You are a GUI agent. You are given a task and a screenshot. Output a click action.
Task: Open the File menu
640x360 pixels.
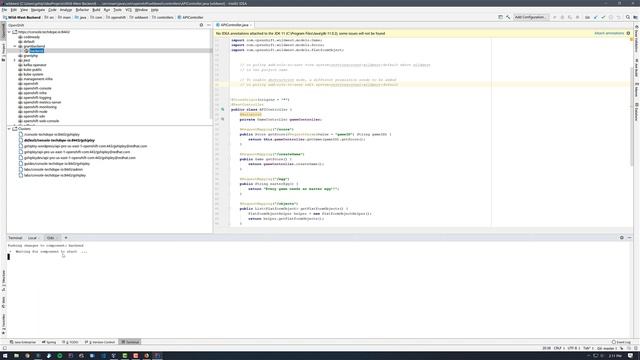coord(4,10)
